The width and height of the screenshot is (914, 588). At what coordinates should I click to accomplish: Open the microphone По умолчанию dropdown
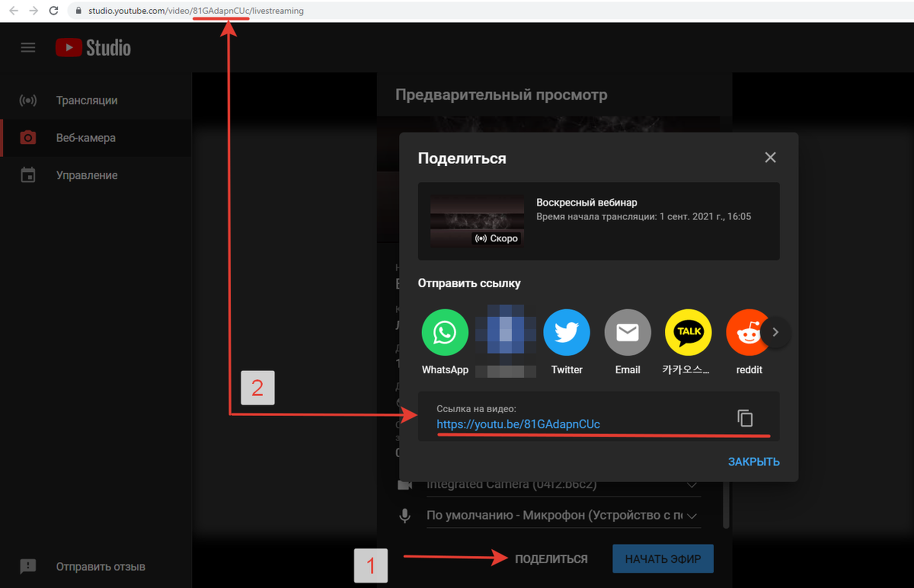point(562,516)
